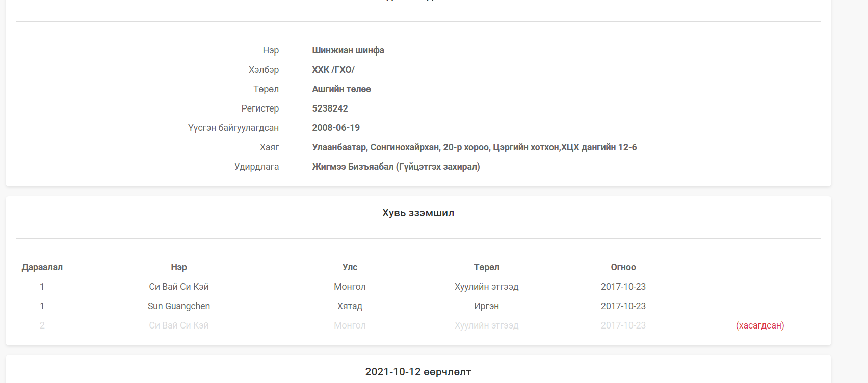Click the Удирдлага field label

[x=256, y=167]
